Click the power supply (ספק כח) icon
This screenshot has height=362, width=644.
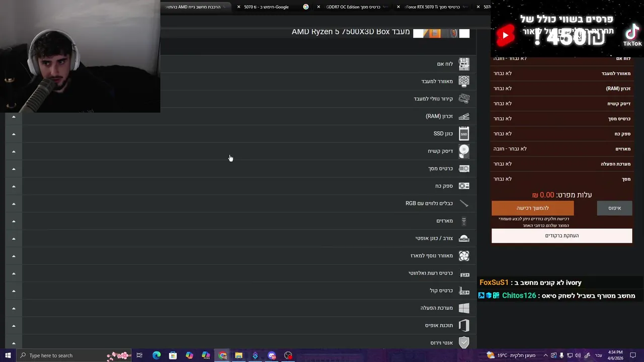[464, 186]
